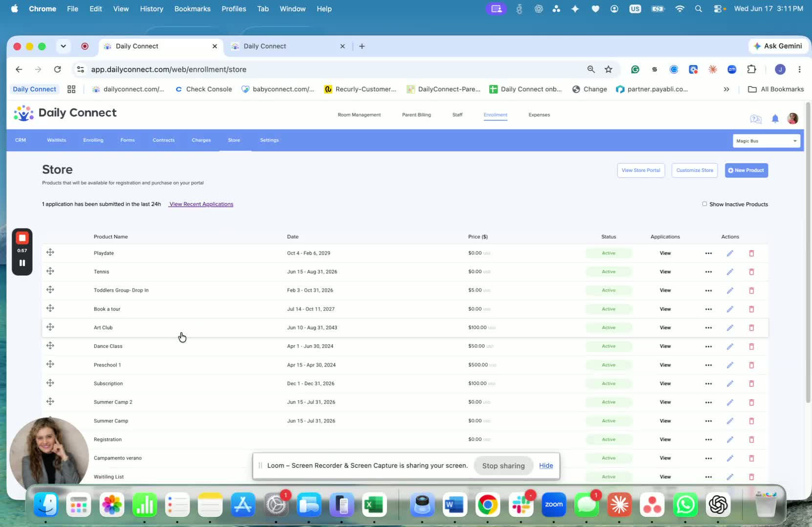812x527 pixels.
Task: Open the chat help icon in header
Action: click(x=755, y=119)
